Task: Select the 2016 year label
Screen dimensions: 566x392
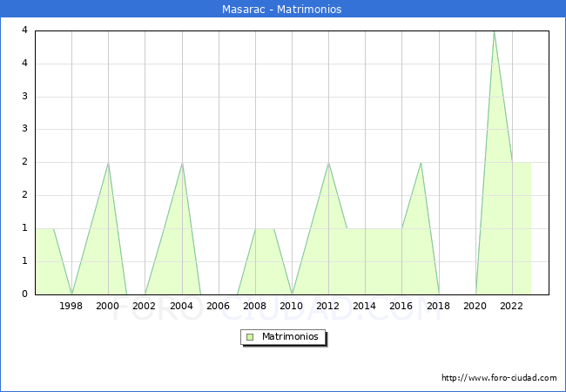Action: point(401,306)
